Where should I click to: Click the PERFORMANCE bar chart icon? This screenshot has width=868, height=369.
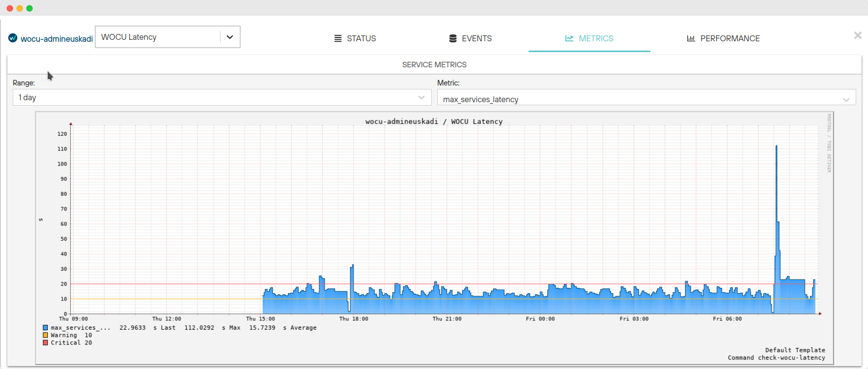691,38
